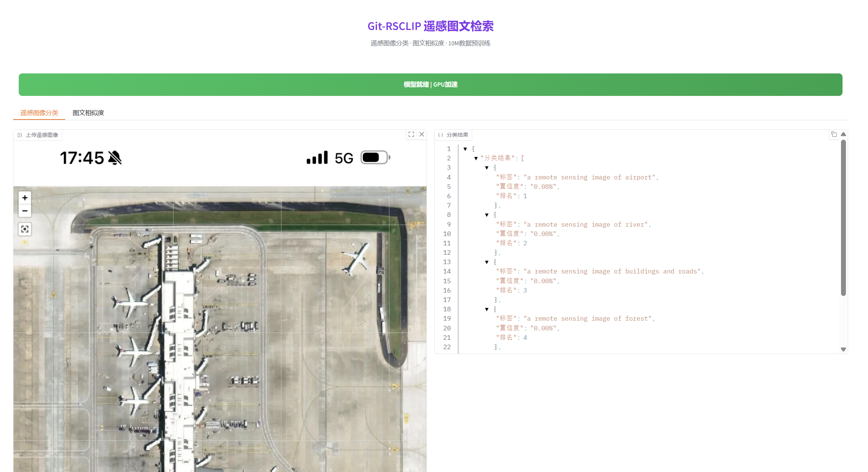Viewport: 868px width, 472px height.
Task: Zoom out on the map with the minus icon
Action: pos(25,211)
